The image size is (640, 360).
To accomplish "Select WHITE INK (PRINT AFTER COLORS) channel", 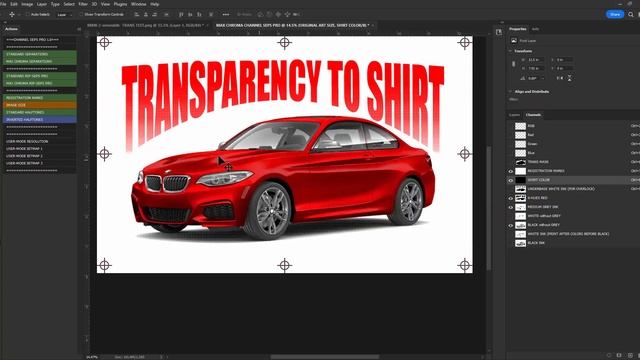I will coord(573,234).
